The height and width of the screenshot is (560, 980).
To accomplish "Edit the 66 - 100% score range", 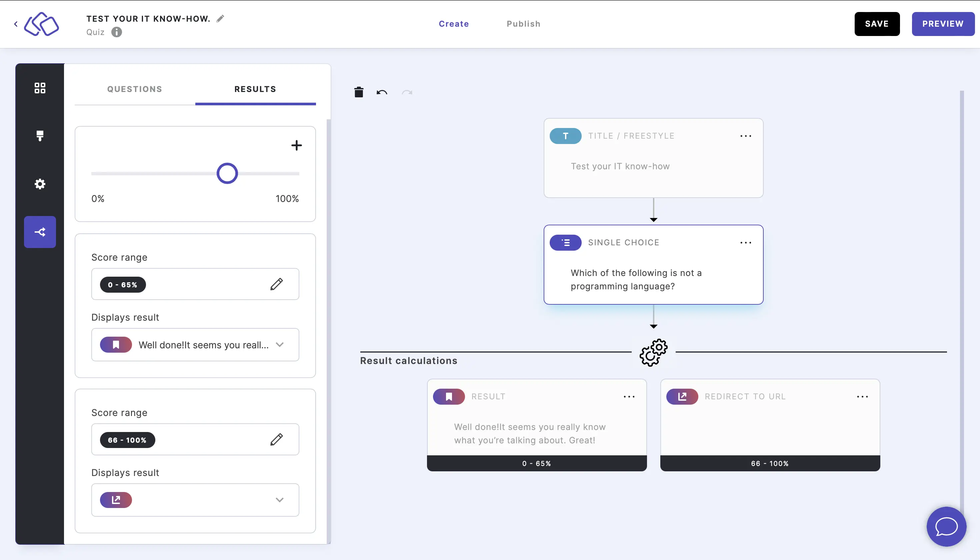I will point(277,439).
